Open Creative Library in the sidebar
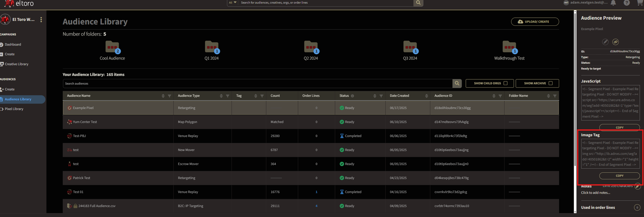Image resolution: width=644 pixels, height=217 pixels. tap(16, 64)
